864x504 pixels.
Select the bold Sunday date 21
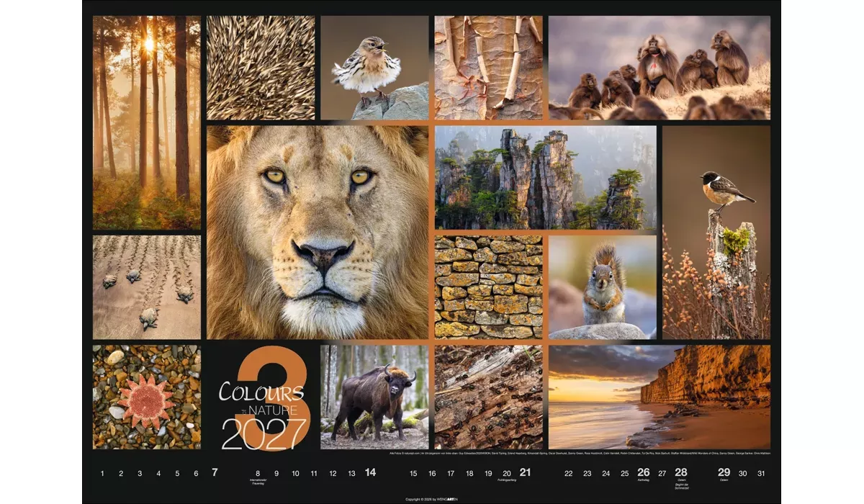pyautogui.click(x=526, y=473)
